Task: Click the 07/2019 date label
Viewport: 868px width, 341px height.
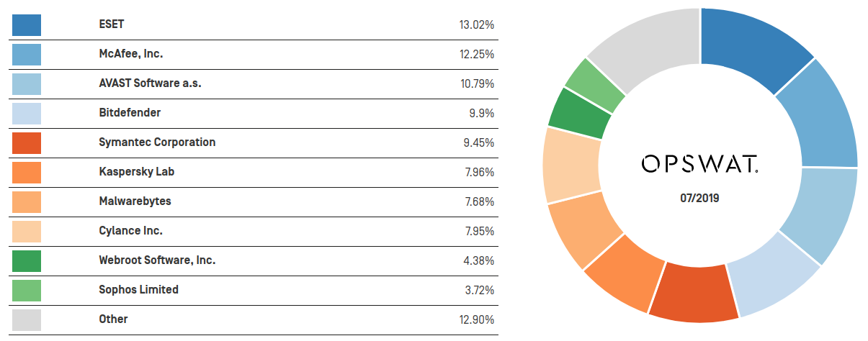Action: tap(700, 198)
